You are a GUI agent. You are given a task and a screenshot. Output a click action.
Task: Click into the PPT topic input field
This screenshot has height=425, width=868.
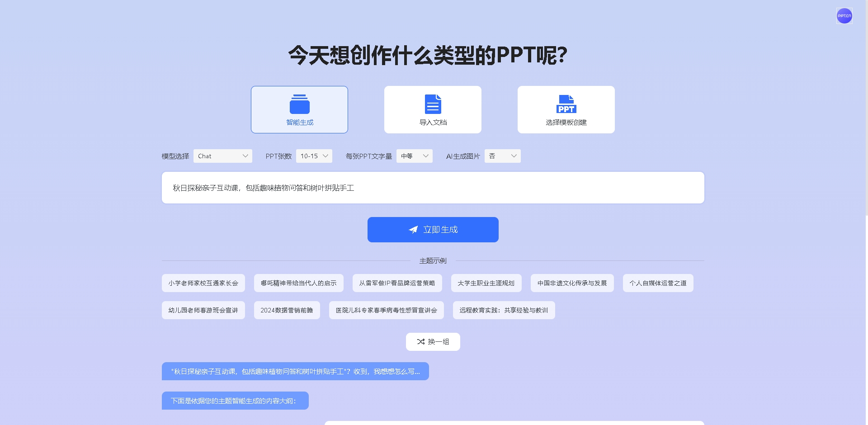tap(433, 188)
